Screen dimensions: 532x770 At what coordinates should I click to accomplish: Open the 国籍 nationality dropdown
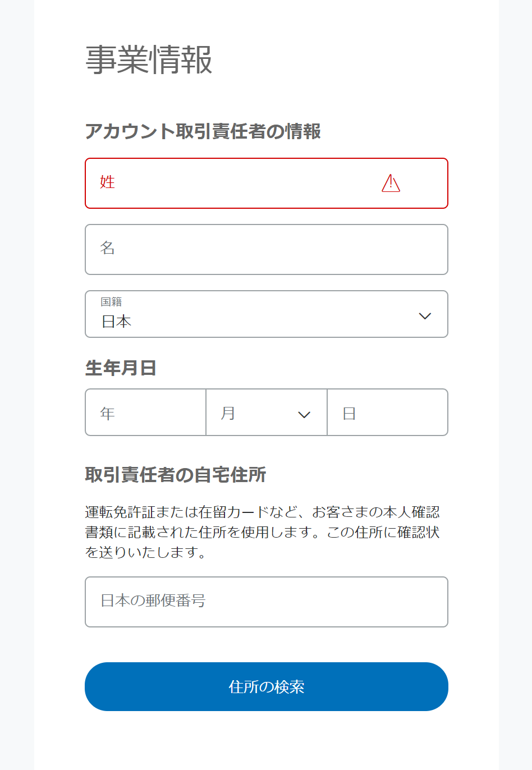266,314
